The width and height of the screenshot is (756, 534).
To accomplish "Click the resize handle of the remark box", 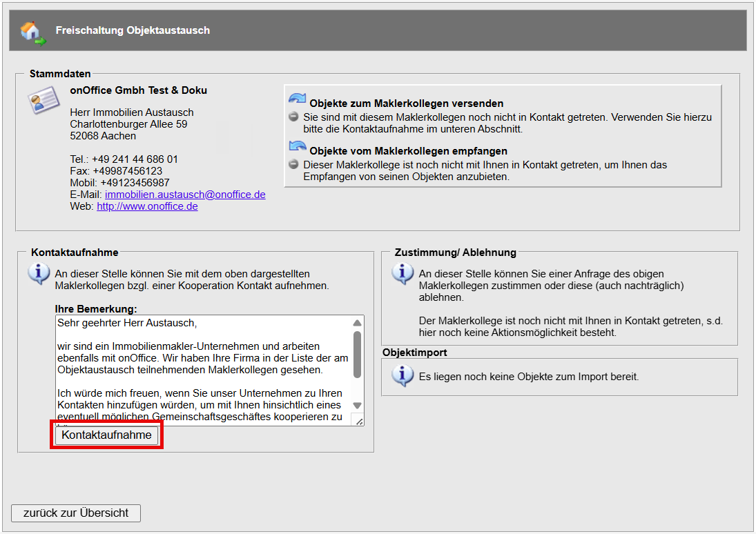I will pyautogui.click(x=358, y=420).
